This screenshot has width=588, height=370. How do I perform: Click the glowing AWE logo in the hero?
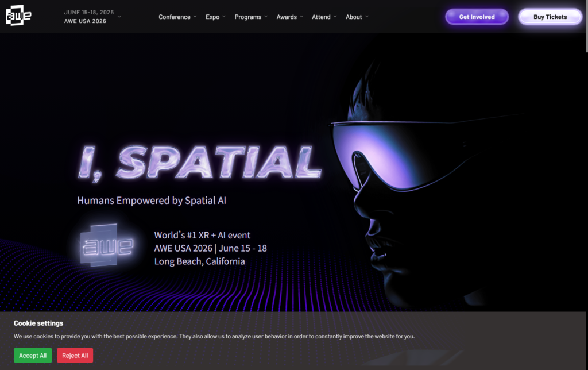(x=108, y=246)
